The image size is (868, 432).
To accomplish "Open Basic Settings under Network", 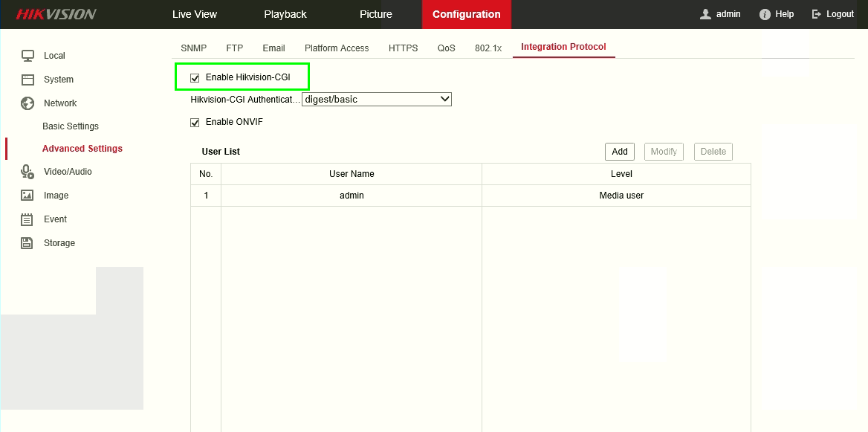I will (71, 126).
